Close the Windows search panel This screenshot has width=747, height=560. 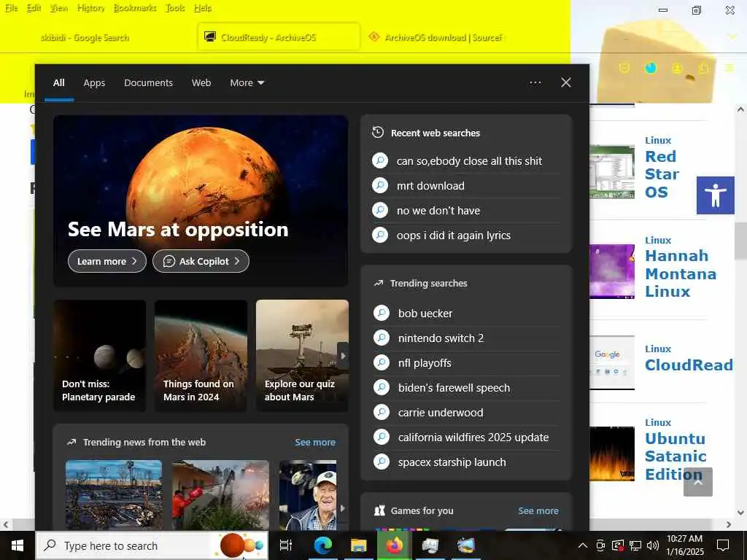[566, 83]
